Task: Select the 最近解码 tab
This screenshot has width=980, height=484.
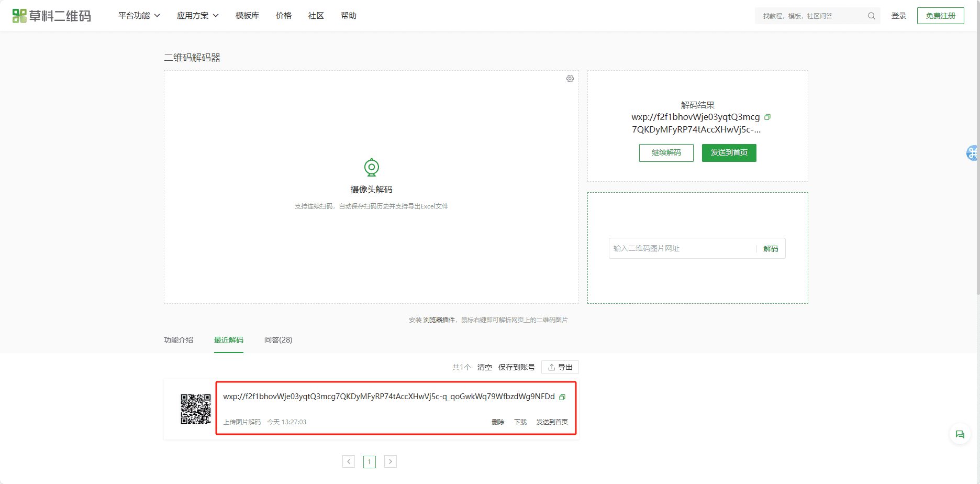Action: tap(229, 340)
